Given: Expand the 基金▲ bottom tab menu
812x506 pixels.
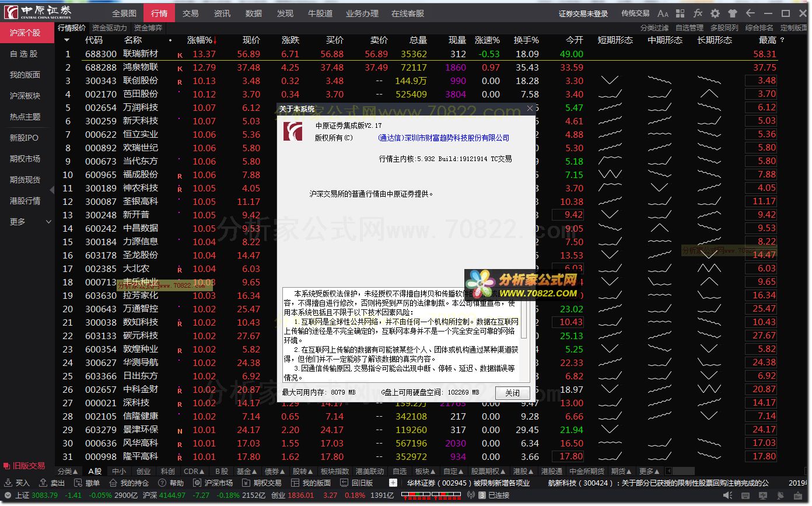Looking at the screenshot, I should tap(247, 471).
